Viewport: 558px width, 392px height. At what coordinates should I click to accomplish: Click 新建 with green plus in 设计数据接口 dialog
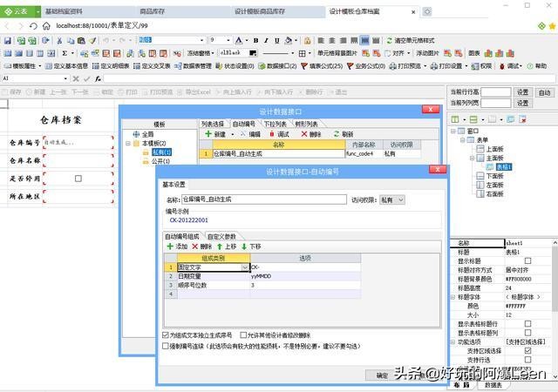[215, 134]
